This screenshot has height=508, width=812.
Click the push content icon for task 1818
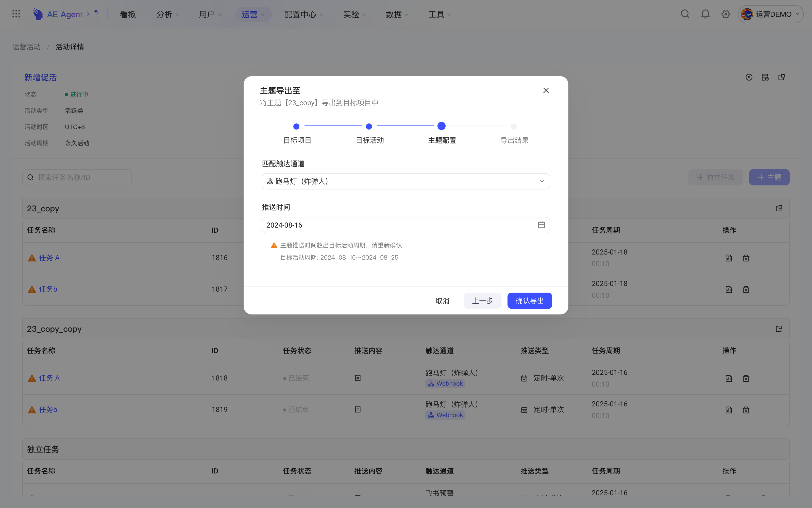pos(358,378)
